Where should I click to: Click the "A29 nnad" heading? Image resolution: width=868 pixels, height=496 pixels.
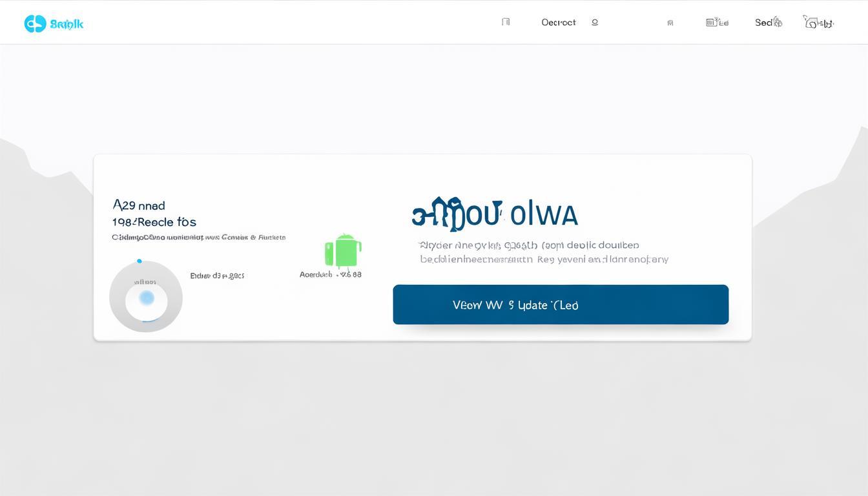pos(139,205)
